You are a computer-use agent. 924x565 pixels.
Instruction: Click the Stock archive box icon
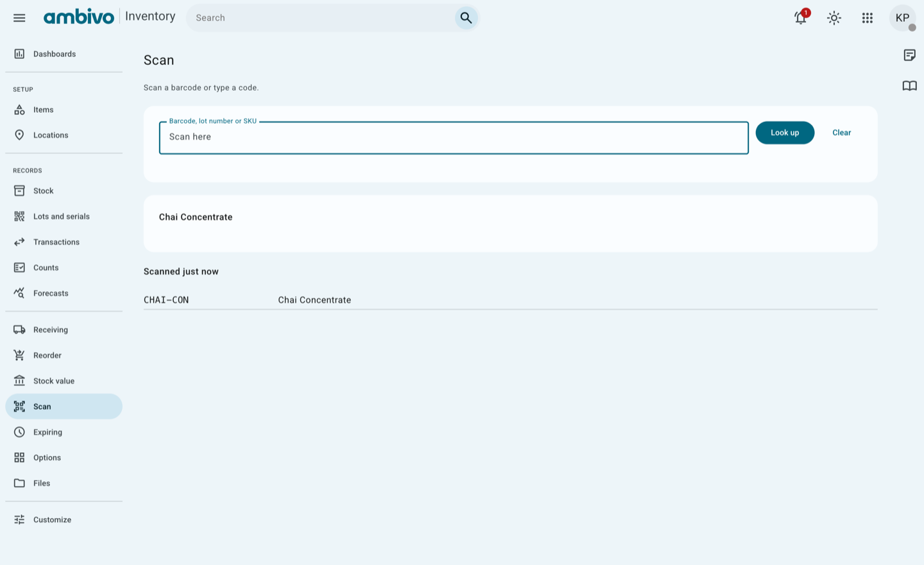[19, 191]
